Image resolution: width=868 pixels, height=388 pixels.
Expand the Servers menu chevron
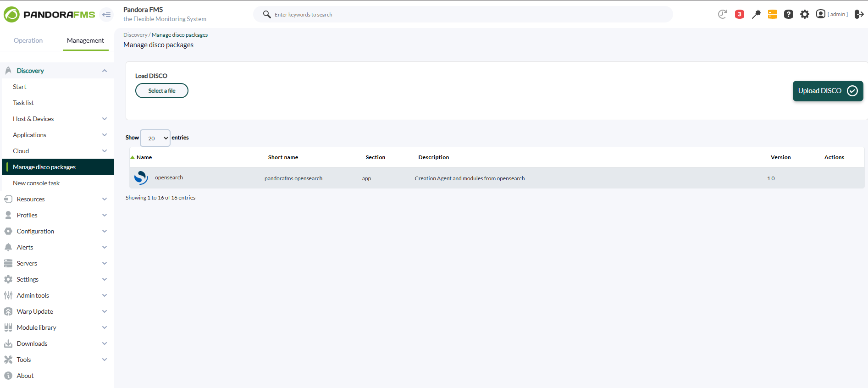(x=105, y=263)
